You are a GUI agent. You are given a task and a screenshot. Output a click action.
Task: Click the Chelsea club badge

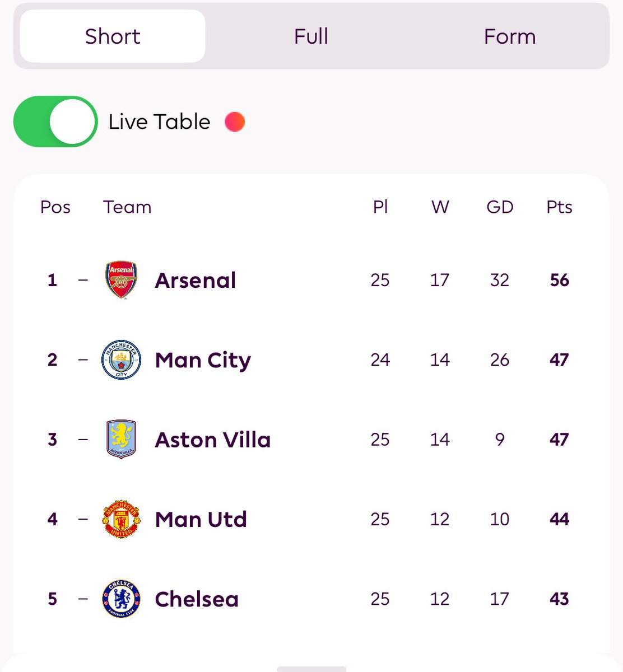pos(121,599)
